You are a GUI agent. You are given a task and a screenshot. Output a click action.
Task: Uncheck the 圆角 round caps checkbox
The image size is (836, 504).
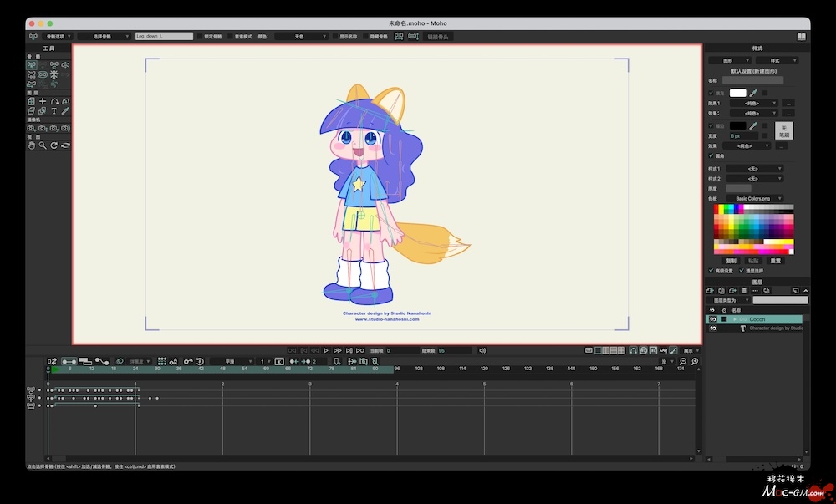[711, 155]
